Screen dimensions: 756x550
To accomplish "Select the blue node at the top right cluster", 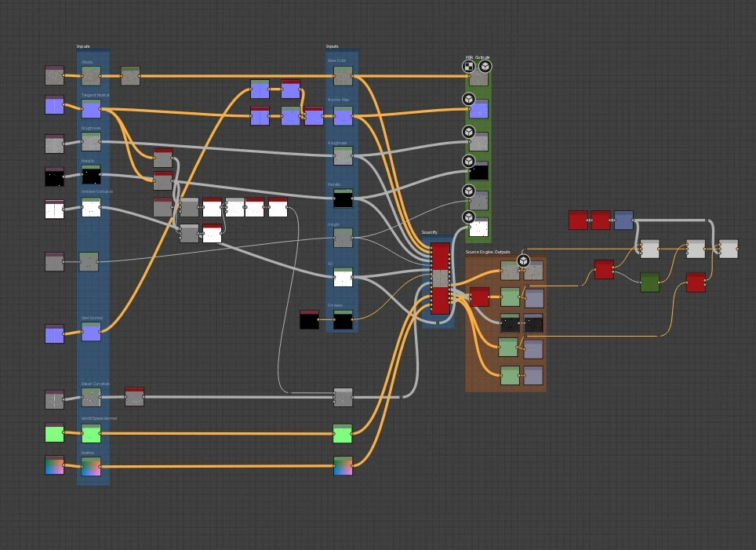I will click(622, 221).
